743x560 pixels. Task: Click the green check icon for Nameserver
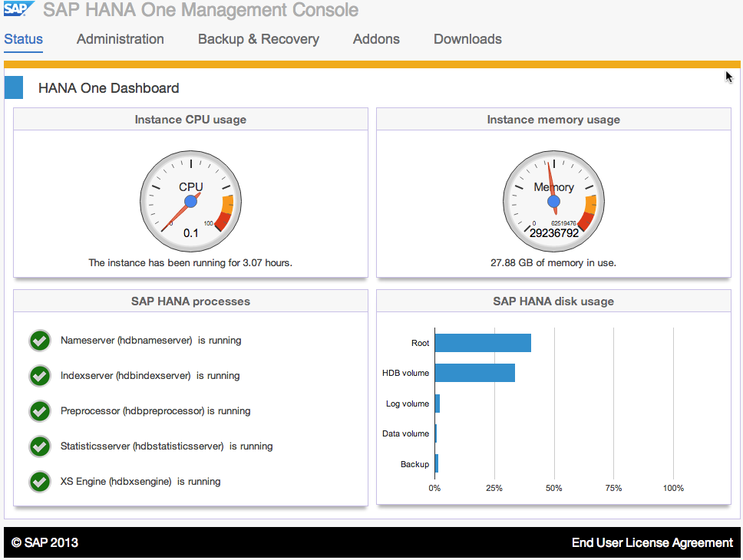tap(40, 341)
